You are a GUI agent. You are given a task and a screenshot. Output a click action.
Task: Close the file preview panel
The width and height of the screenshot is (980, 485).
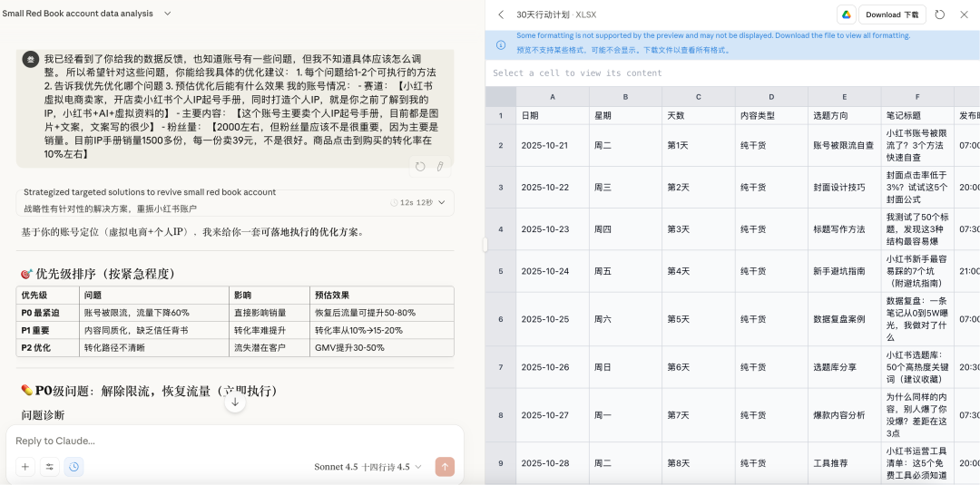coord(964,15)
